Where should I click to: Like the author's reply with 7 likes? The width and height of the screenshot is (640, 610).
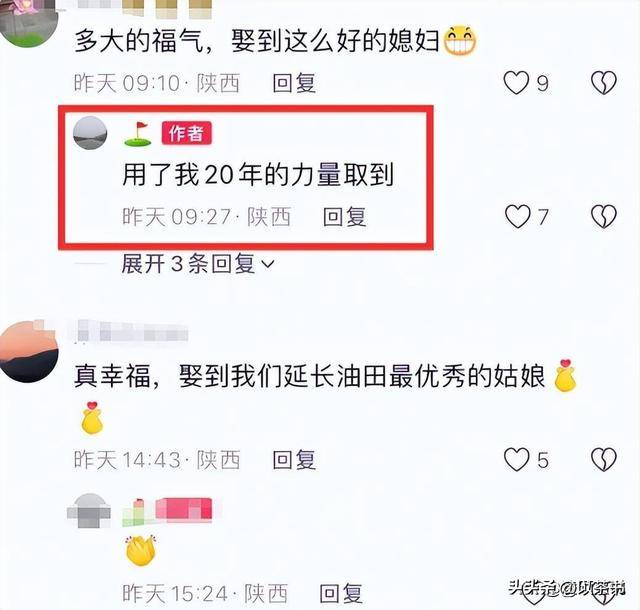518,216
